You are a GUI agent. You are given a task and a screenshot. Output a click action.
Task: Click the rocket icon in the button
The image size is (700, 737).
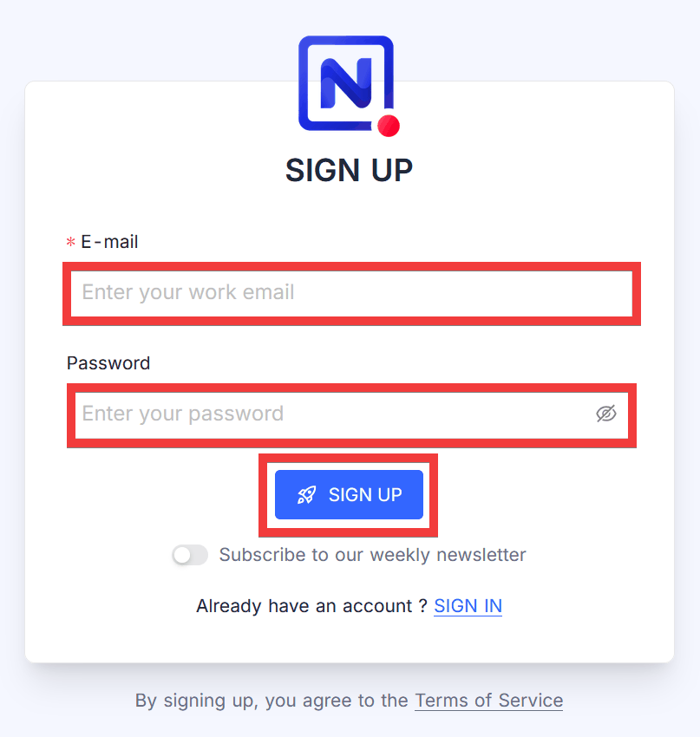tap(307, 495)
